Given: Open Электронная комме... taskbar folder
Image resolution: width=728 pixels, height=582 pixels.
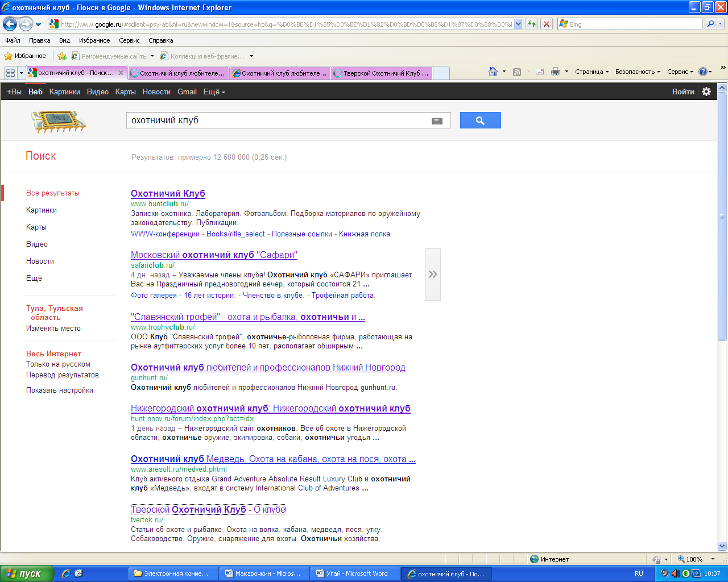Looking at the screenshot, I should tap(173, 573).
